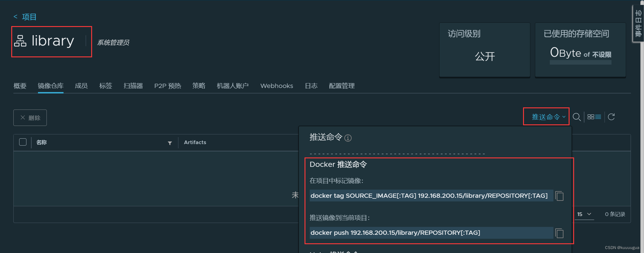Click the 删除 delete button

coord(30,118)
